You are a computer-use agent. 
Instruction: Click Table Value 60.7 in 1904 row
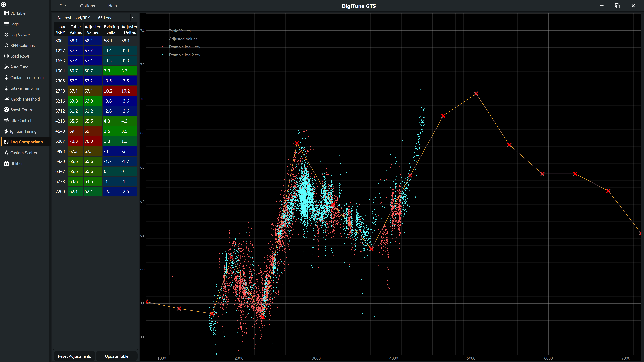[x=75, y=71]
